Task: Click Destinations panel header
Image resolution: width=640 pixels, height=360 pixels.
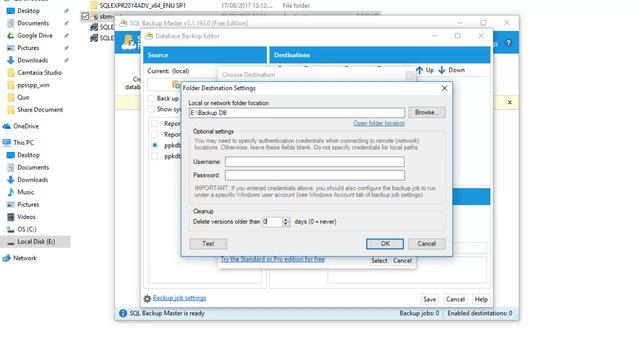Action: (x=380, y=55)
